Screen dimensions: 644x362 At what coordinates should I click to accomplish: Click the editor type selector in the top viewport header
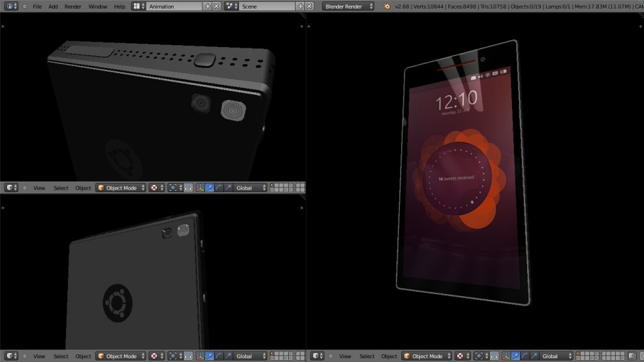[x=9, y=187]
